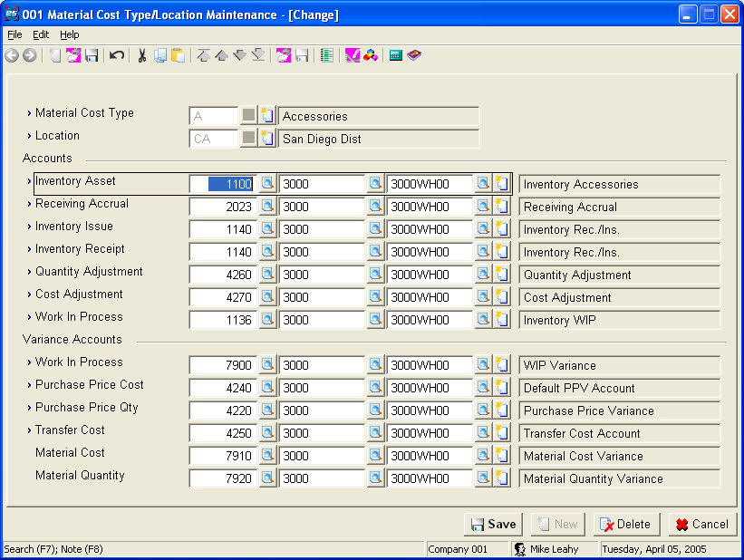
Task: Open Location lookup gray button
Action: [248, 138]
